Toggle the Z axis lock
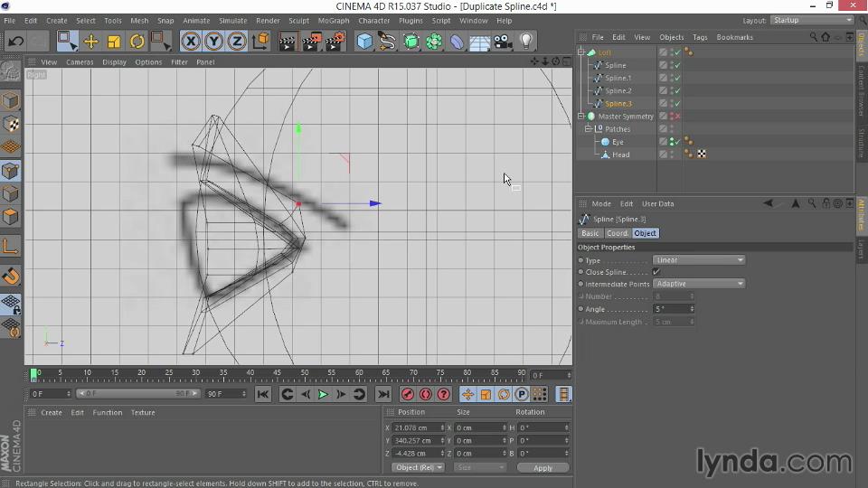Screen dimensions: 868x488 coord(237,42)
